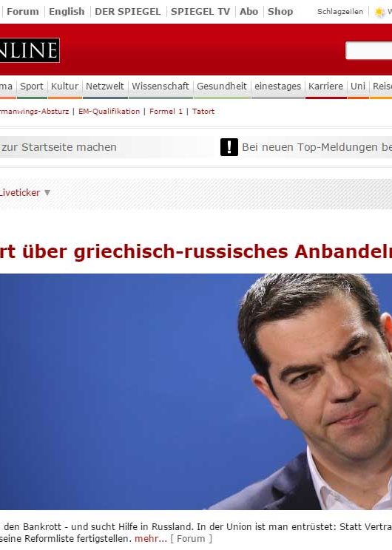Open the English edition link
The height and width of the screenshot is (550, 392).
tap(67, 12)
